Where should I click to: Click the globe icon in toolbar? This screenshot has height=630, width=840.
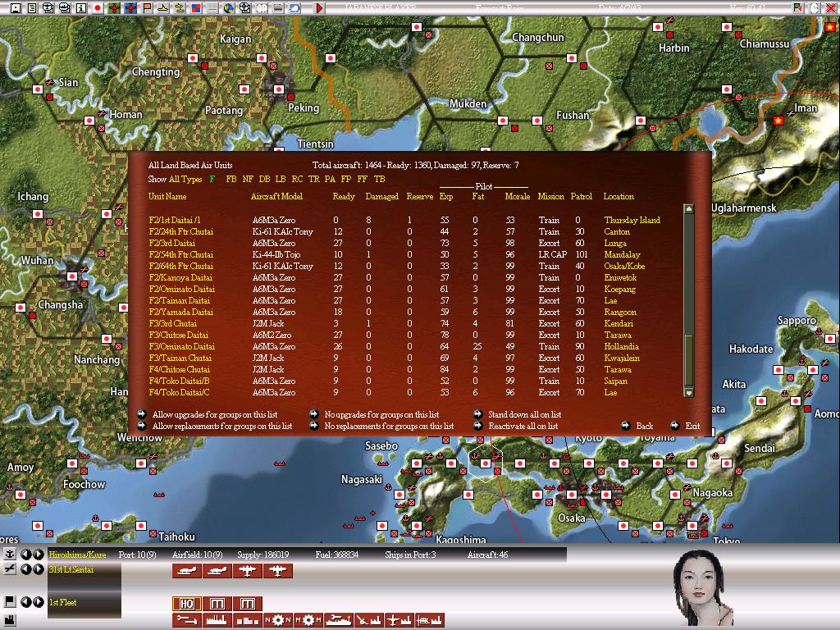click(229, 8)
